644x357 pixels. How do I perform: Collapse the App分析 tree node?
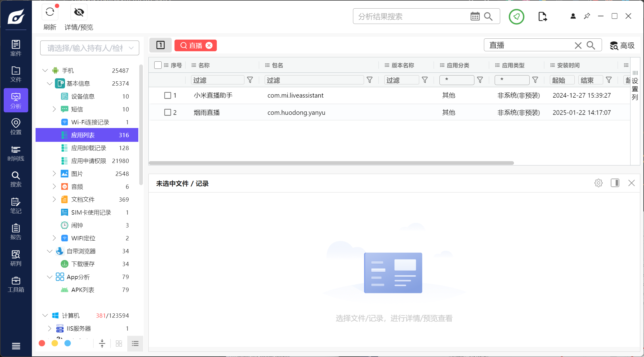pos(50,277)
